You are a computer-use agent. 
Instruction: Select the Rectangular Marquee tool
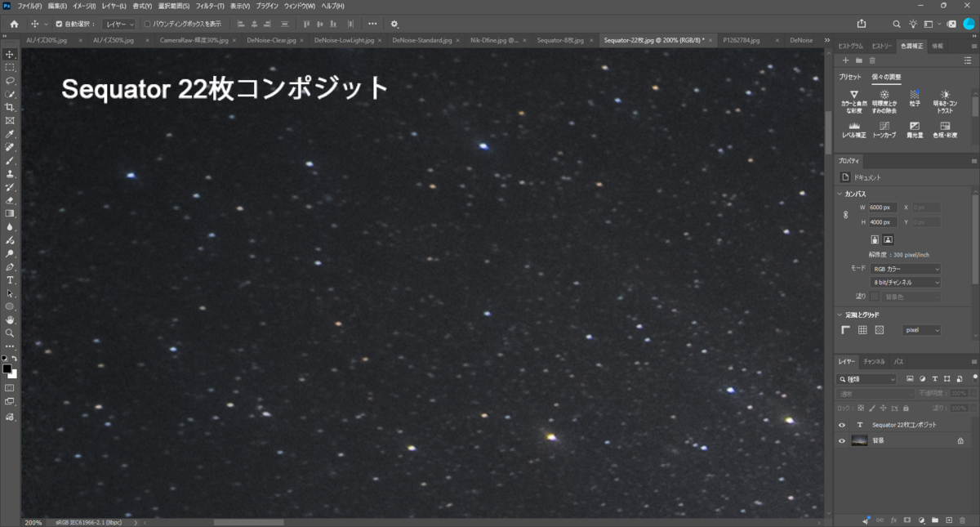pos(10,67)
